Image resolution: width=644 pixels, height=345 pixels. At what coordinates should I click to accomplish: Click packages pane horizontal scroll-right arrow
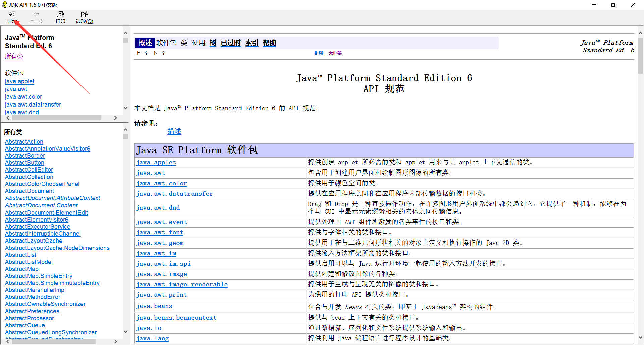pyautogui.click(x=115, y=118)
